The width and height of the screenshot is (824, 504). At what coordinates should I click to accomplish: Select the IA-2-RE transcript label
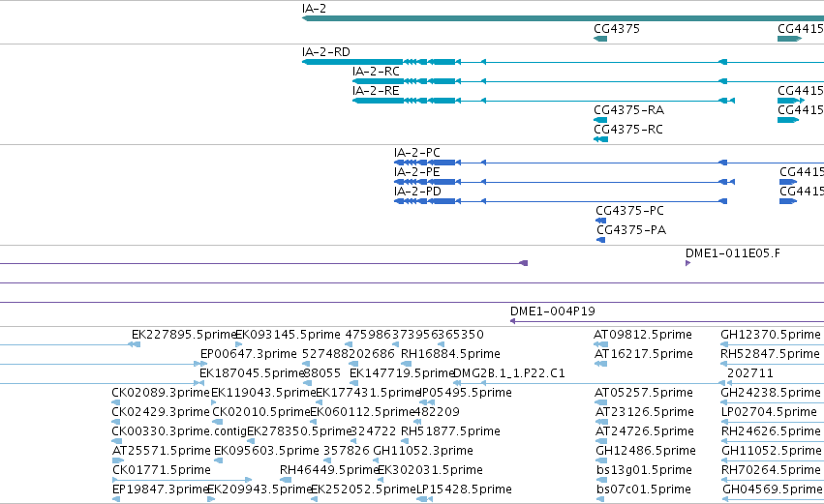(x=376, y=91)
